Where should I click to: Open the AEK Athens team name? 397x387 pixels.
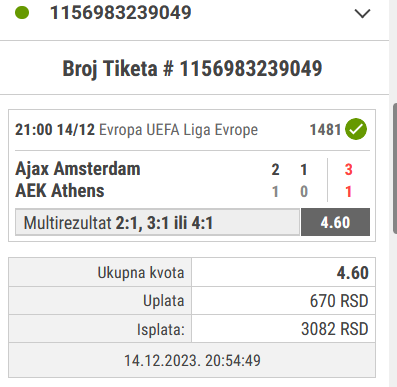pyautogui.click(x=60, y=191)
